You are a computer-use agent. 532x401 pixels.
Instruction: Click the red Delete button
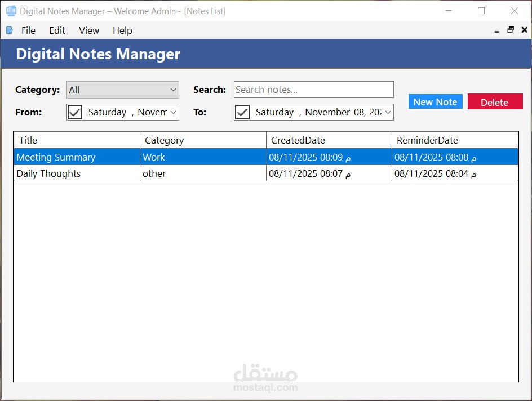coord(495,102)
